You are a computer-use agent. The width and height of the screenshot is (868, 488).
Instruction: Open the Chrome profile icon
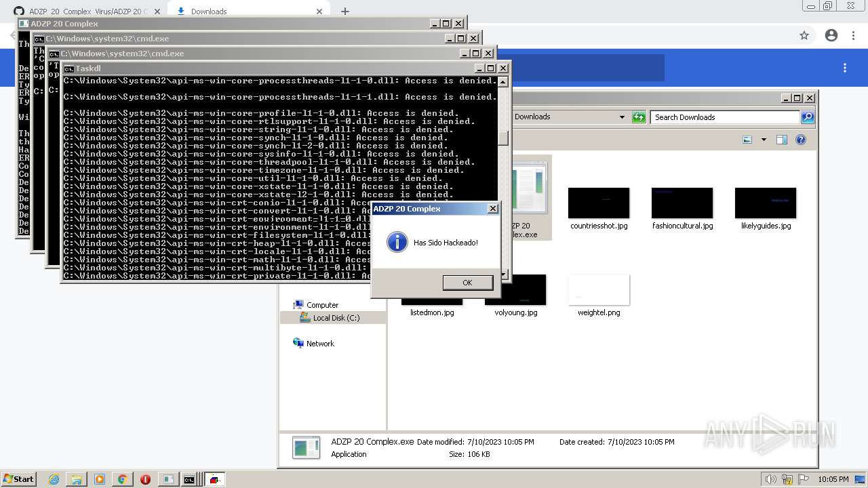tap(831, 35)
